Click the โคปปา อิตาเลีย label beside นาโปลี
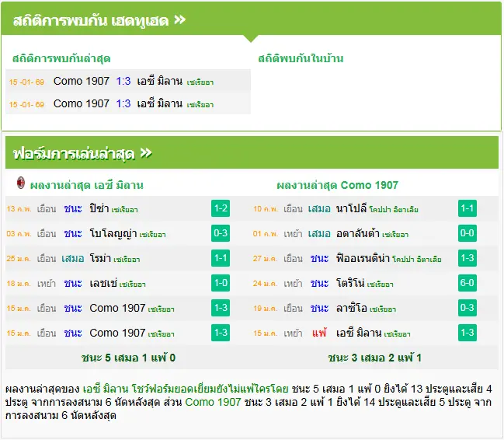504x440 pixels. (394, 210)
